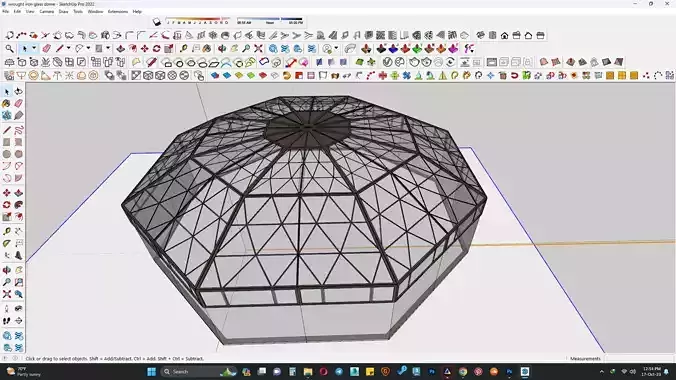676x380 pixels.
Task: Show hidden system tray icons chevron
Action: (x=601, y=371)
